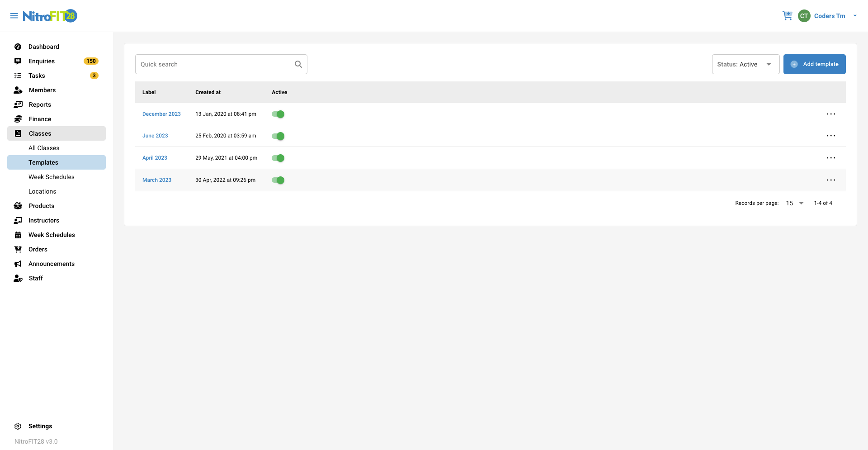Open the Members icon

pos(18,90)
